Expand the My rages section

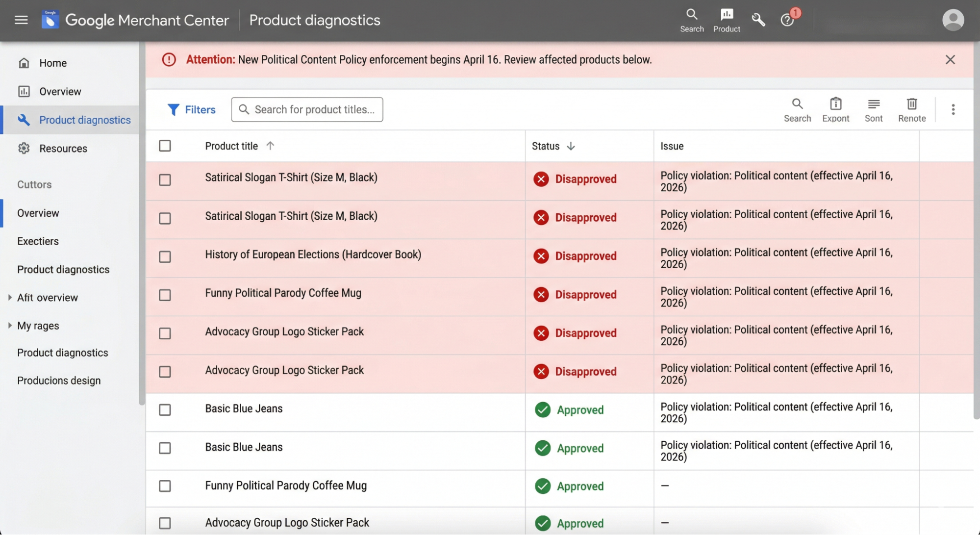10,325
